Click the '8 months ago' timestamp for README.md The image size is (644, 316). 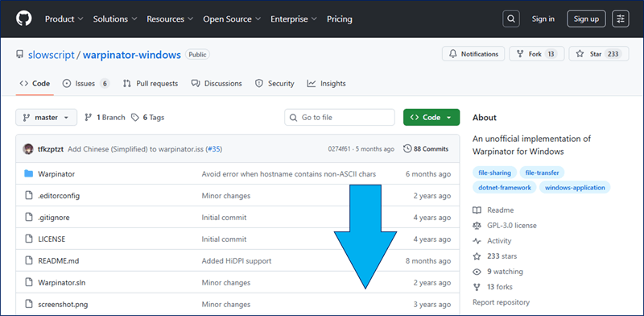point(428,261)
